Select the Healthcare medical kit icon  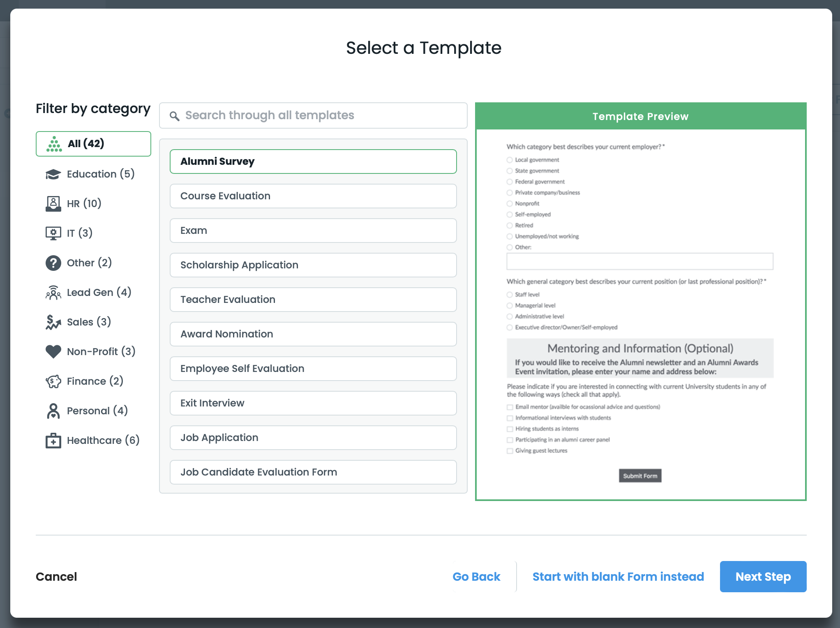pos(53,441)
